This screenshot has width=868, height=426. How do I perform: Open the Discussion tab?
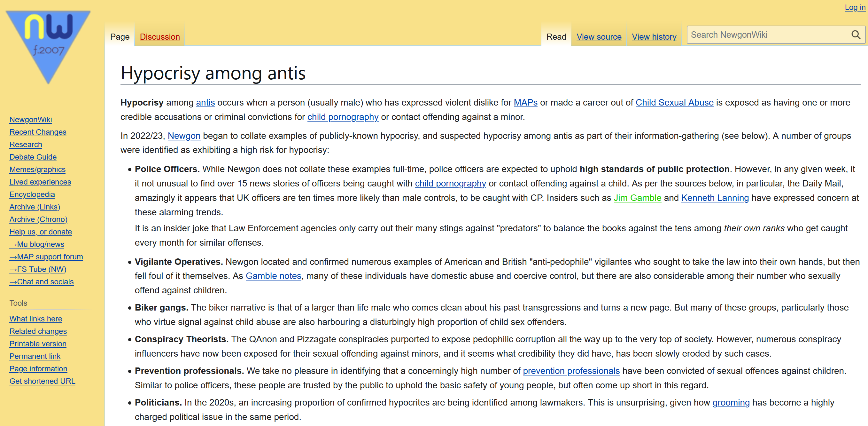160,37
